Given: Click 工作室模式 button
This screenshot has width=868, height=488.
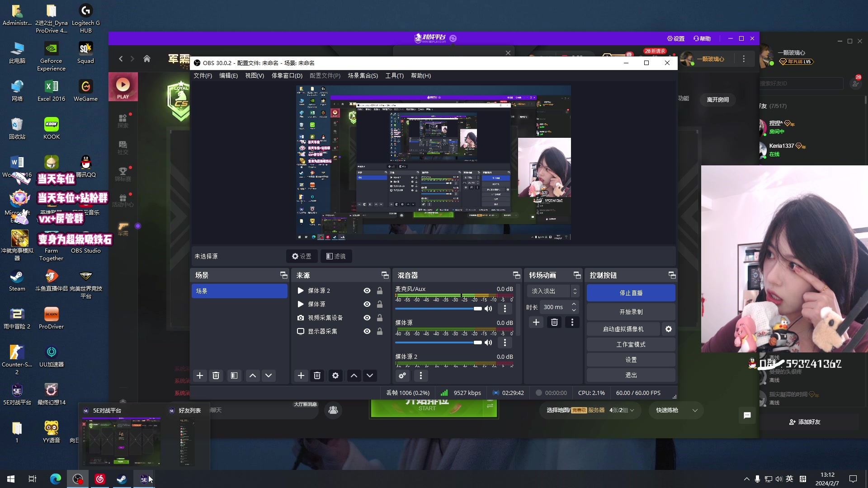Looking at the screenshot, I should 631,344.
